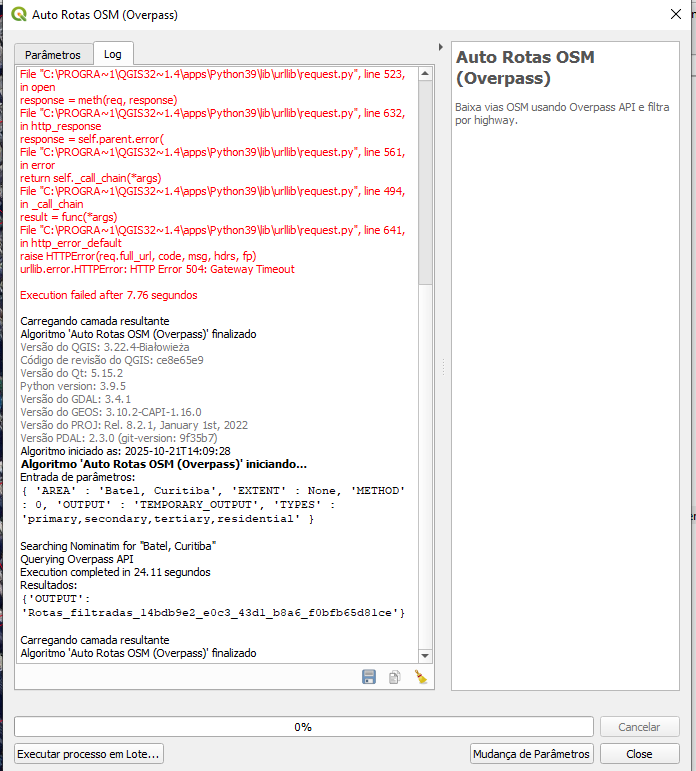Click 'Código de revisão do QGIS' line
This screenshot has height=771, width=696.
click(112, 360)
